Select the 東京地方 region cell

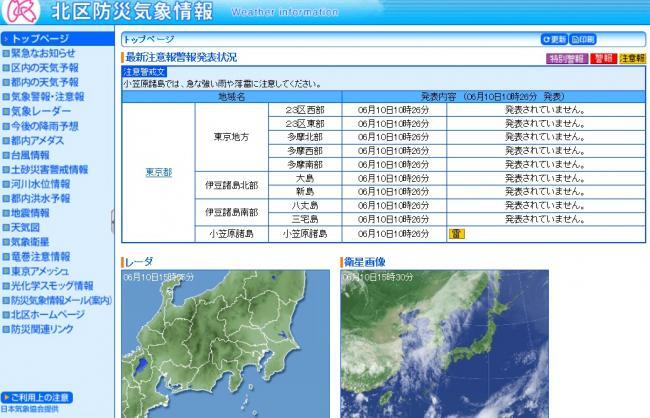(232, 137)
